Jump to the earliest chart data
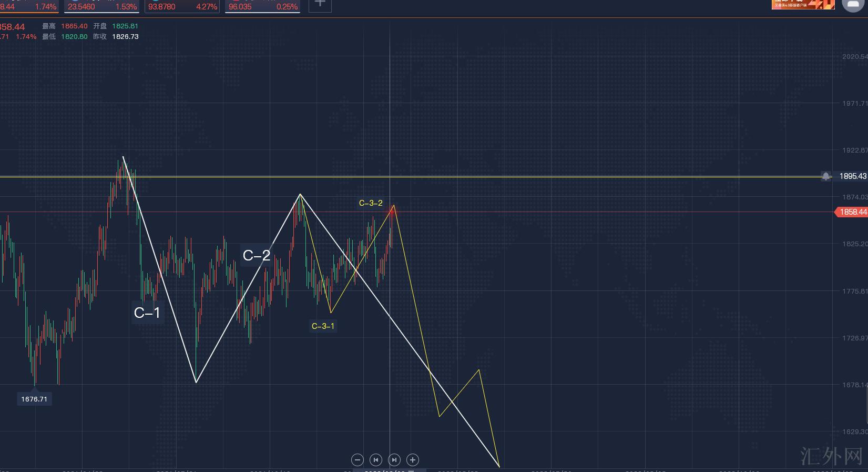 [376, 460]
